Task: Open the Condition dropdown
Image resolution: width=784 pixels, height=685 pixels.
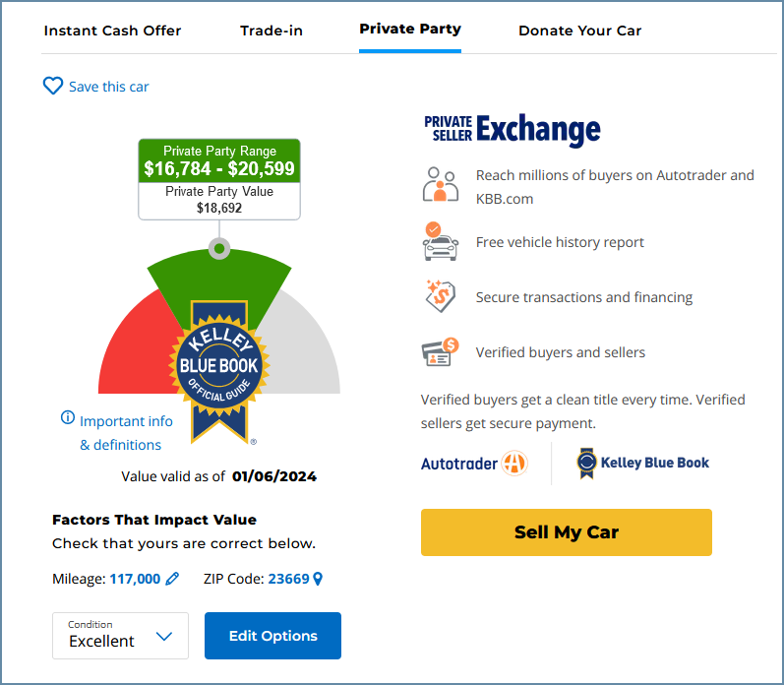Action: (x=120, y=636)
